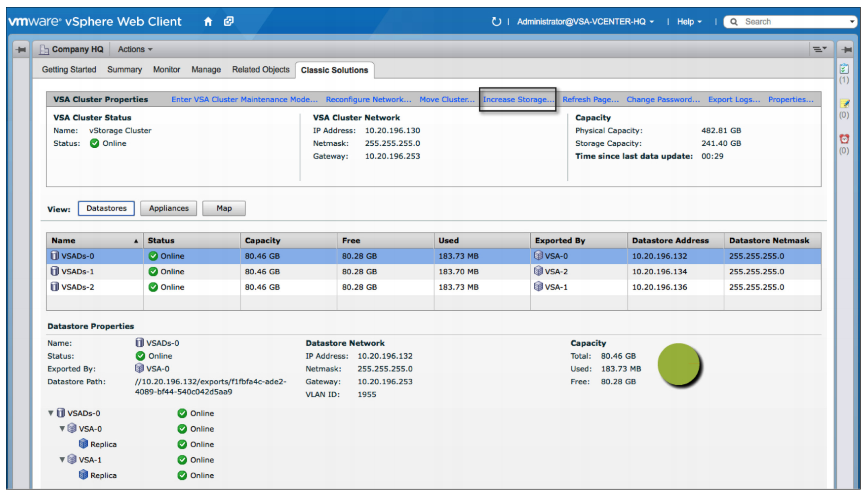The image size is (868, 494).
Task: Select the Classic Solutions tab
Action: click(x=334, y=70)
